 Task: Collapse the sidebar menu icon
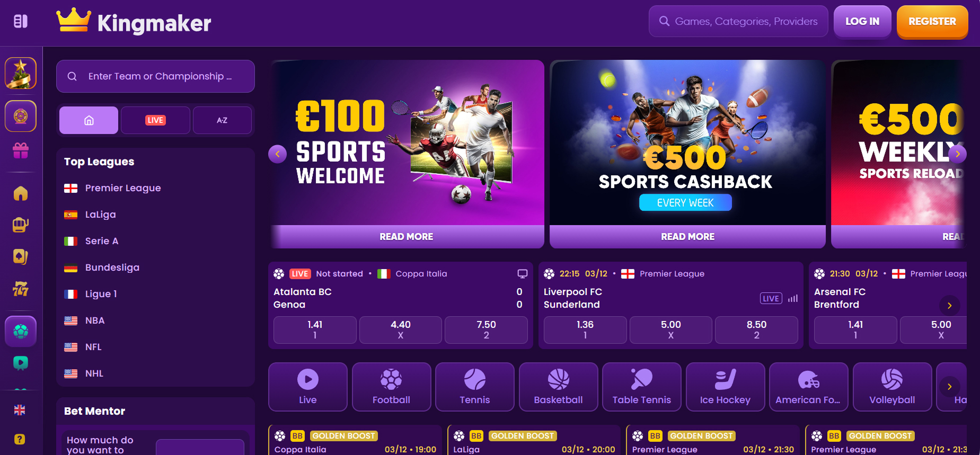tap(21, 22)
